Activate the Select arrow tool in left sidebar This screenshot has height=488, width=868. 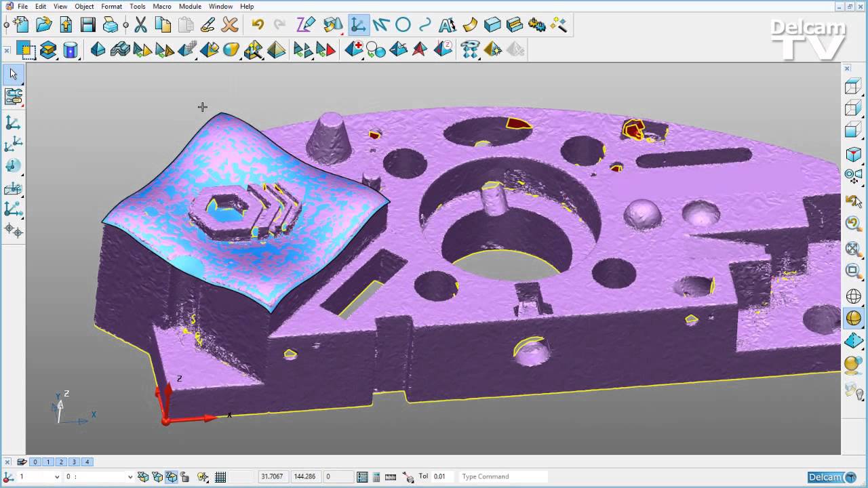13,74
